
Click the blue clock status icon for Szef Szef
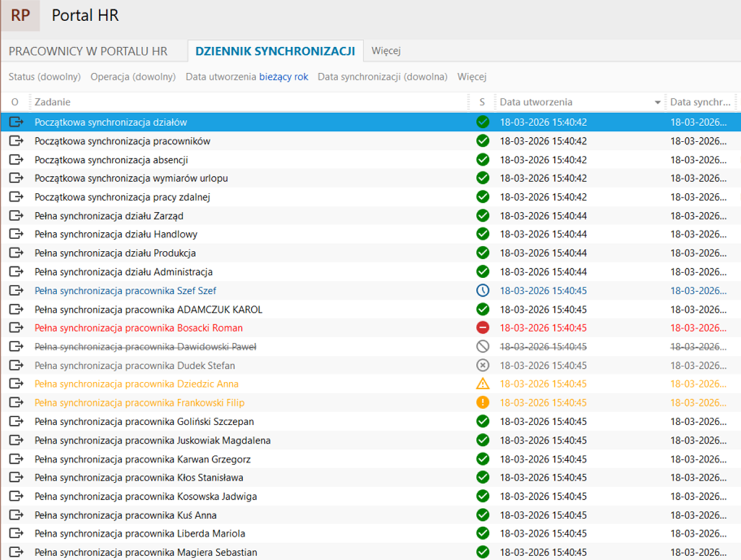[x=482, y=291]
